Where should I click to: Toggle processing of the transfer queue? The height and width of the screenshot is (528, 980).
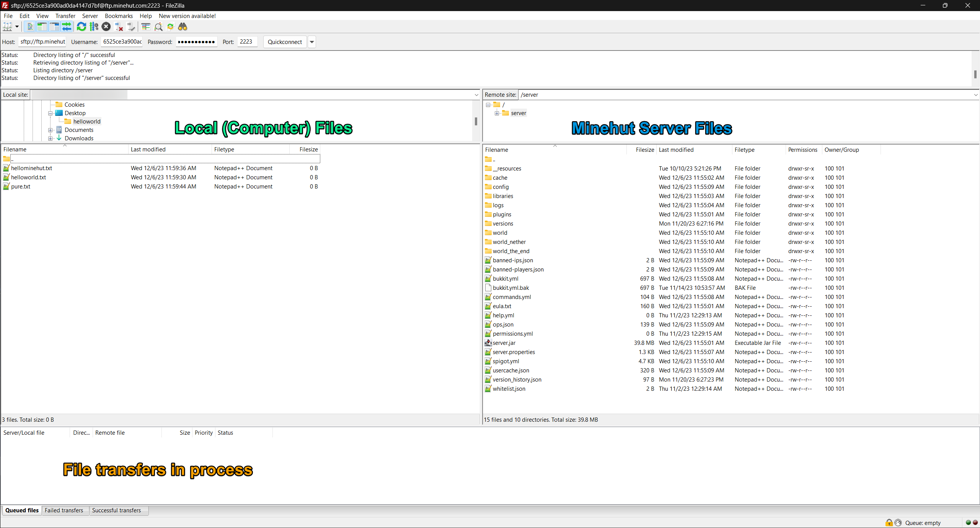click(94, 27)
